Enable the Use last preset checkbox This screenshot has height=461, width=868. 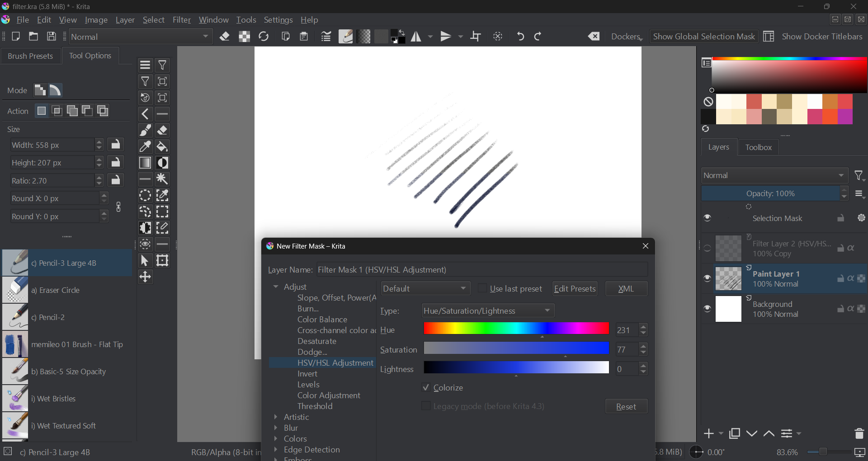click(482, 288)
